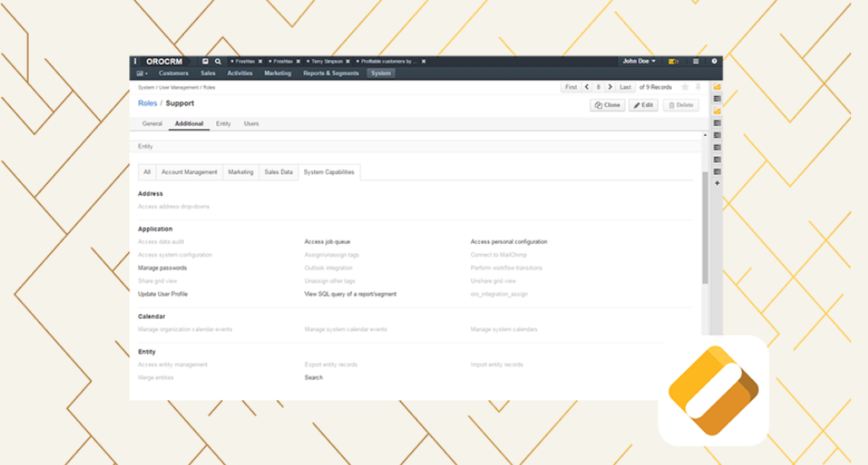
Task: Click 'View SQL query of a report/segment'
Action: 350,294
